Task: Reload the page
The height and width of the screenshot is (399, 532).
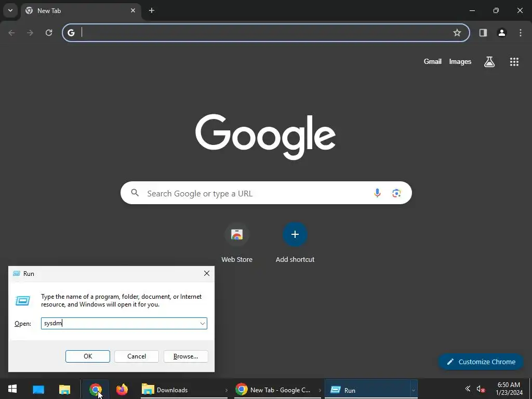Action: pyautogui.click(x=49, y=33)
